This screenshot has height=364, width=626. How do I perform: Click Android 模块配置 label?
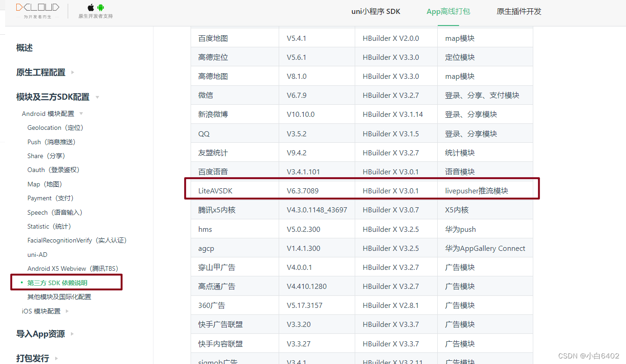click(48, 114)
